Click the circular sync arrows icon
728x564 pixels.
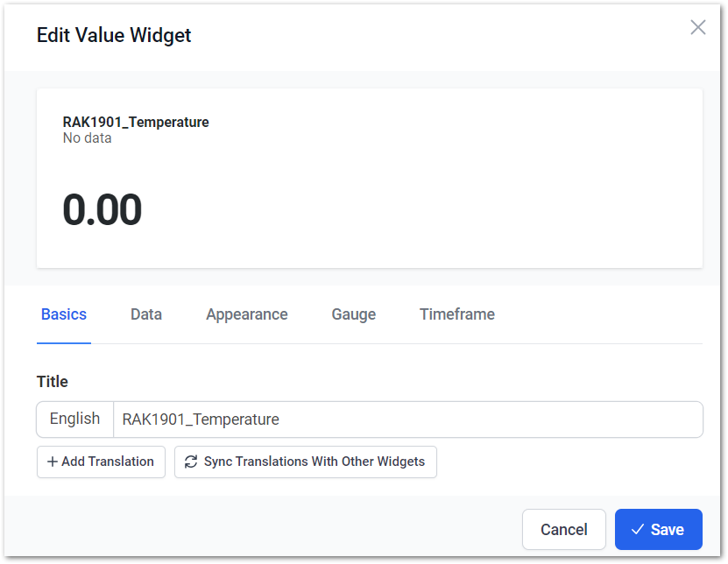point(191,462)
